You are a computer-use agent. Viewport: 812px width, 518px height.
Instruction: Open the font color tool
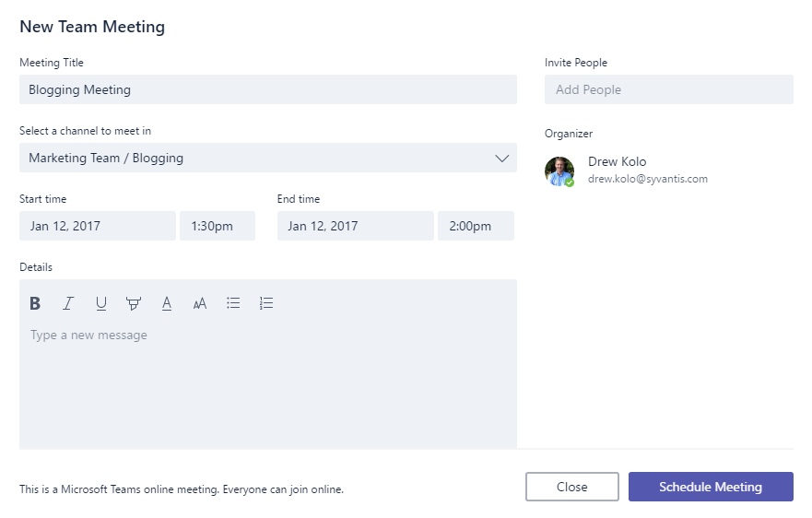(166, 303)
